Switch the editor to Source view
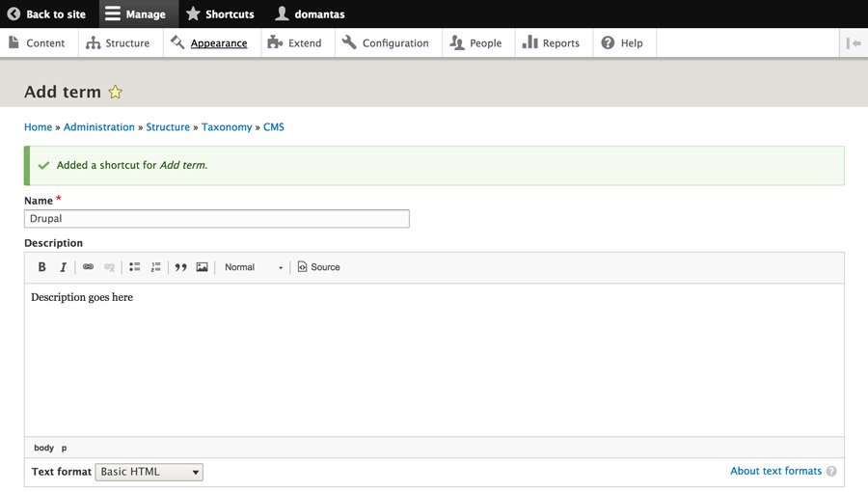Viewport: 868px width, 492px height. pos(319,267)
